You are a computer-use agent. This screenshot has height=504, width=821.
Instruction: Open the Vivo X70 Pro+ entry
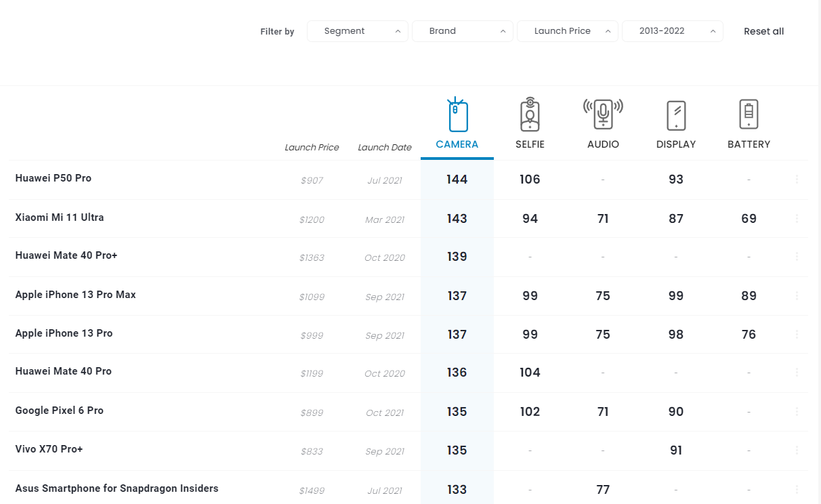tap(49, 449)
